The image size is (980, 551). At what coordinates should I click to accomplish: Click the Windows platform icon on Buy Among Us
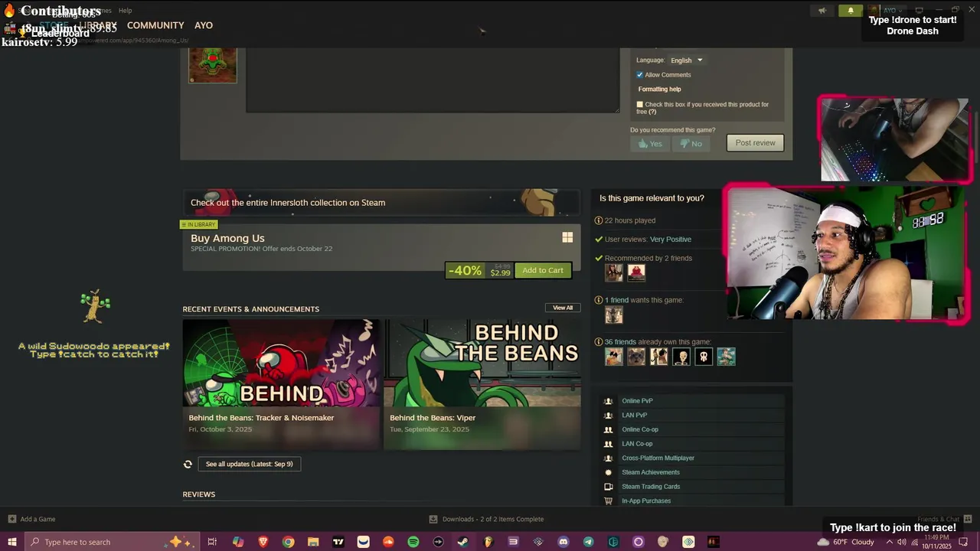pyautogui.click(x=567, y=238)
